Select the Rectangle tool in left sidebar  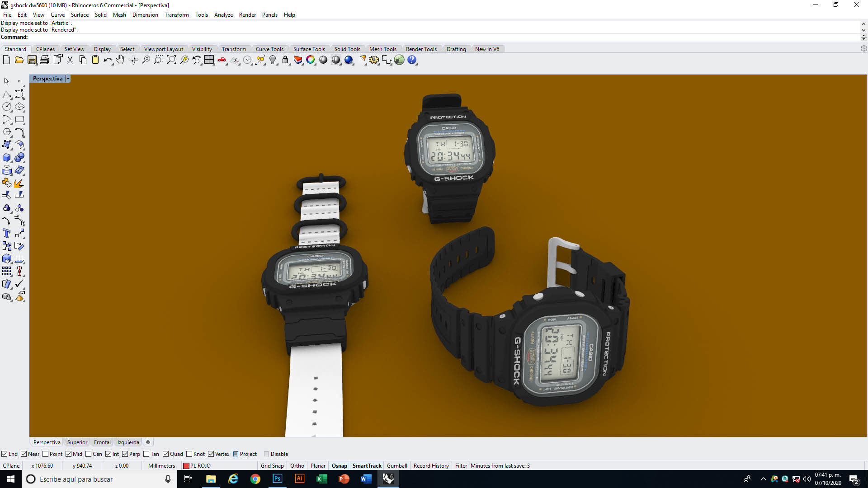coord(19,120)
